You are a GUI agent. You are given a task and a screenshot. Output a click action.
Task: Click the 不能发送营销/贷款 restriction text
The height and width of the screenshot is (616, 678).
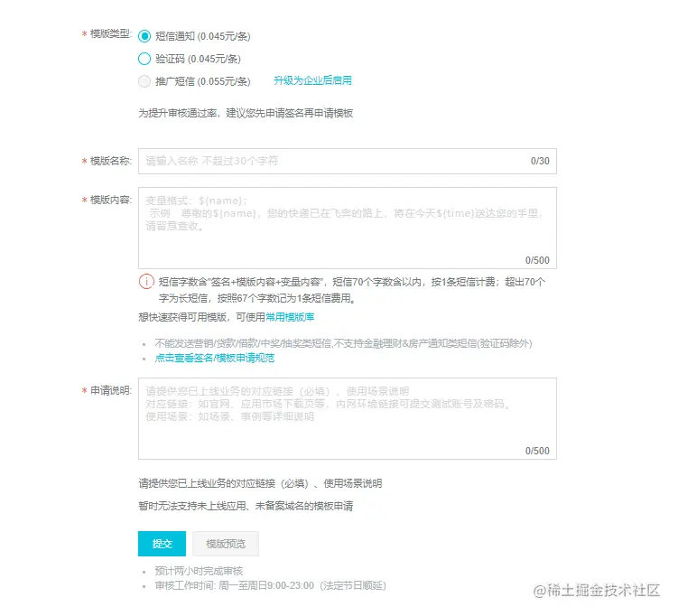(x=343, y=343)
